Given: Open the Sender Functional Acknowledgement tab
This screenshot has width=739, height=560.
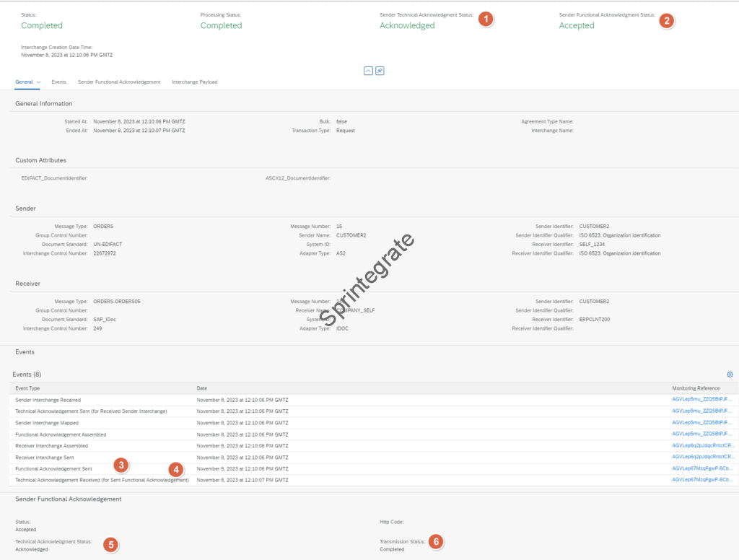Looking at the screenshot, I should tap(119, 82).
